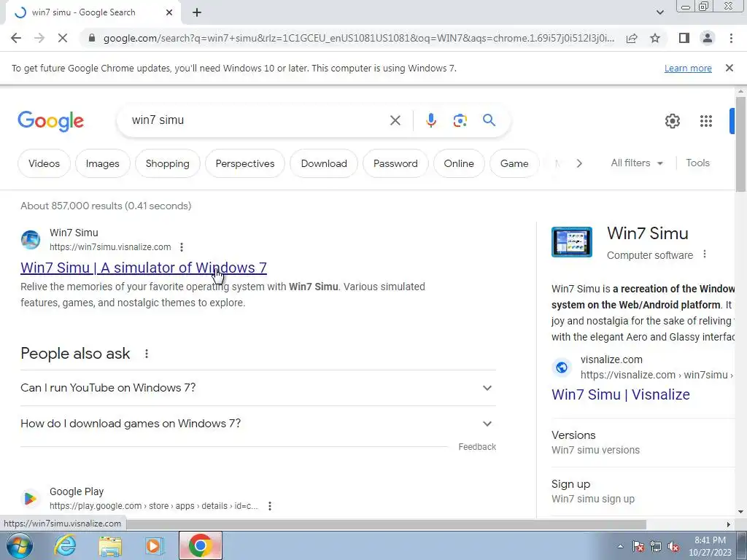747x560 pixels.
Task: Show more filter chips with arrow
Action: (x=578, y=163)
